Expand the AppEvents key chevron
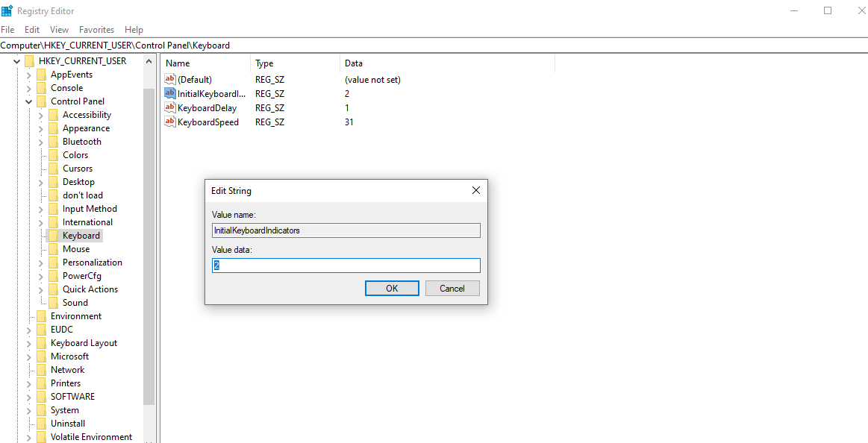868x443 pixels. [29, 75]
